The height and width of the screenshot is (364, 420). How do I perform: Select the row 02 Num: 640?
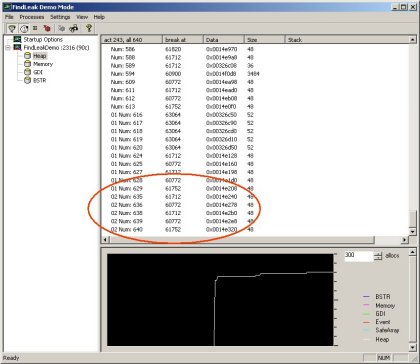pos(255,229)
